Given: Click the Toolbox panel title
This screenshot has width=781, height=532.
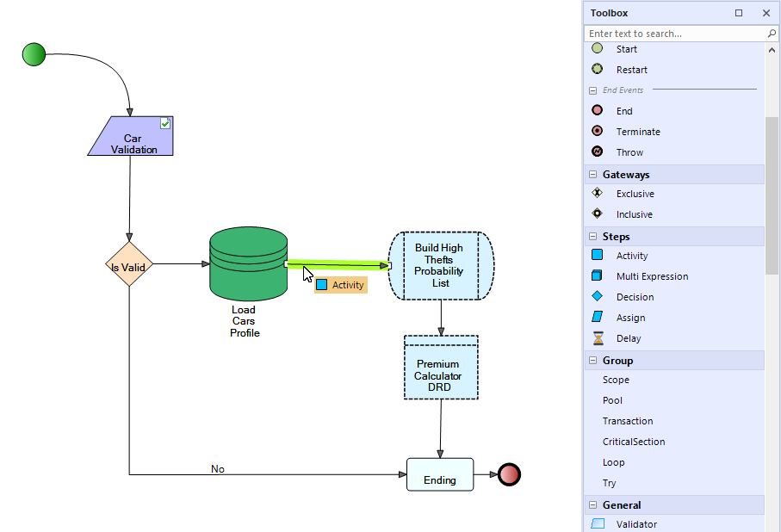Looking at the screenshot, I should pos(609,13).
